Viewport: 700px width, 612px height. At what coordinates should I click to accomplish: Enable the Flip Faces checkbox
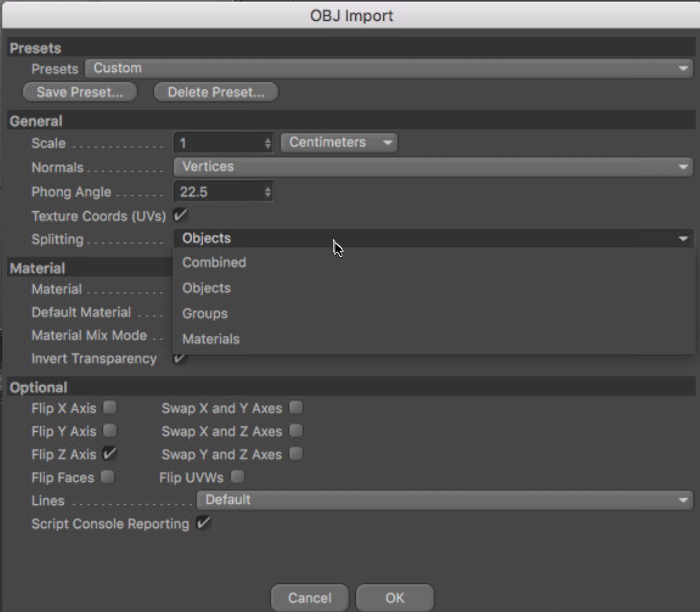point(108,477)
